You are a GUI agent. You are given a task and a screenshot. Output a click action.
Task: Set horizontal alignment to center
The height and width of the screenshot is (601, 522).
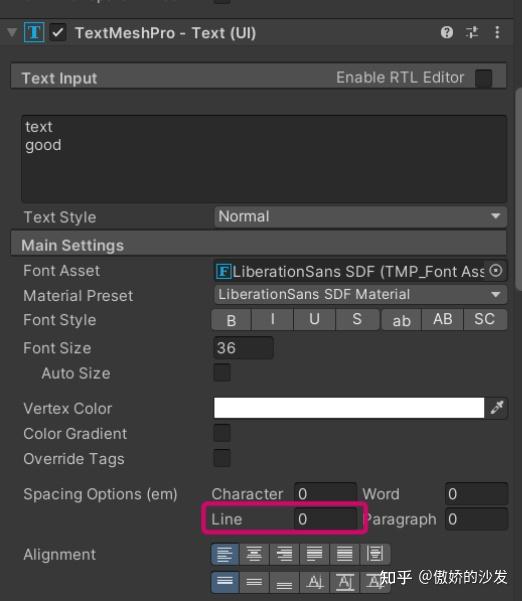coord(254,554)
